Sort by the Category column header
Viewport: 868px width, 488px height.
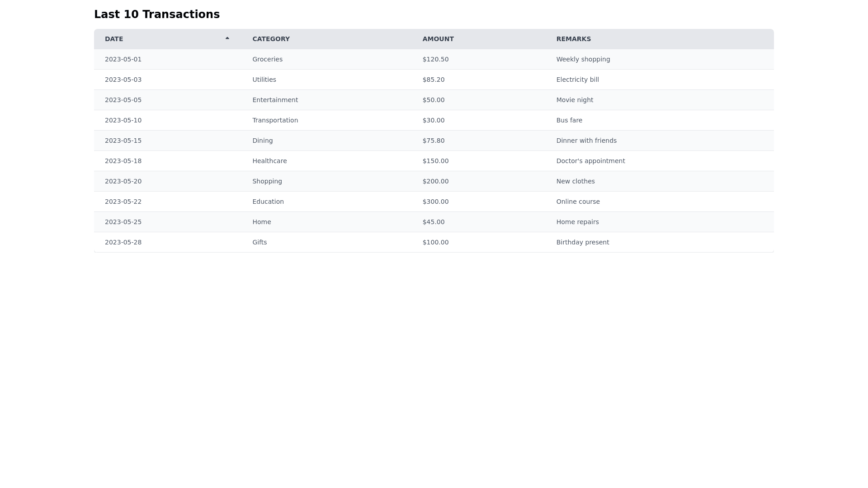tap(271, 39)
